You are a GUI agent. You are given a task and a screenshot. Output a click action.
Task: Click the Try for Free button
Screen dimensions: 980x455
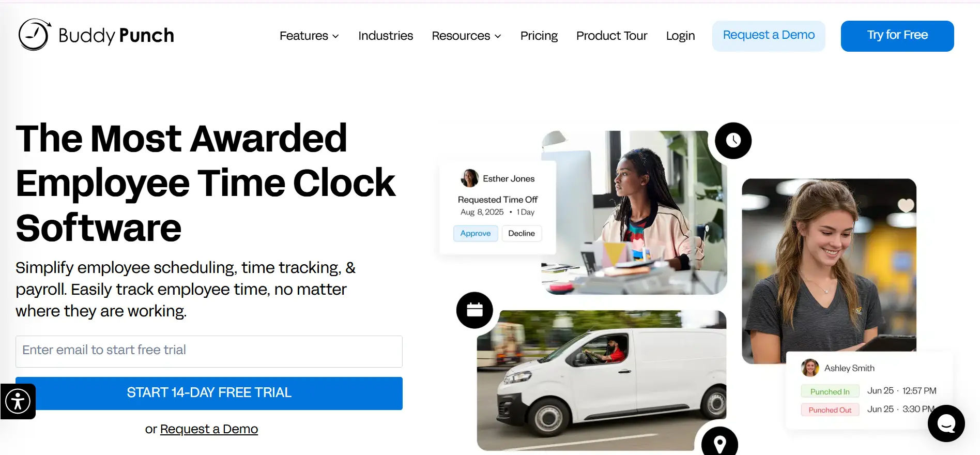coord(897,36)
